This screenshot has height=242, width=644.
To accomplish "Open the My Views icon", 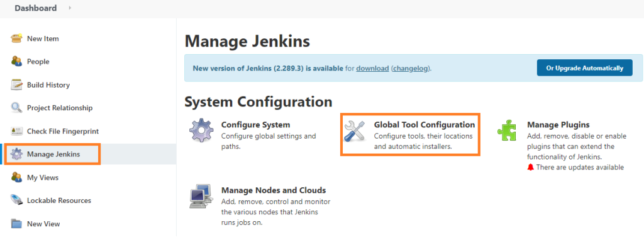I will pyautogui.click(x=16, y=177).
